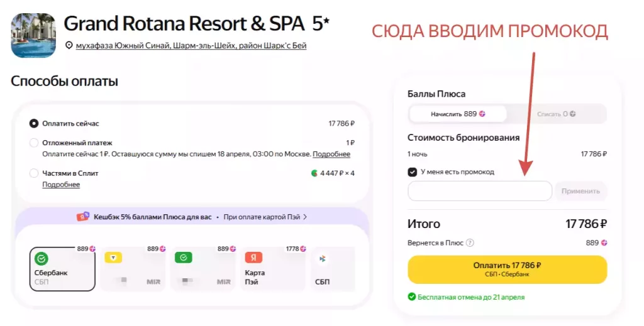Open 'Подробнее' link under Сплит
The width and height of the screenshot is (644, 326).
point(61,184)
